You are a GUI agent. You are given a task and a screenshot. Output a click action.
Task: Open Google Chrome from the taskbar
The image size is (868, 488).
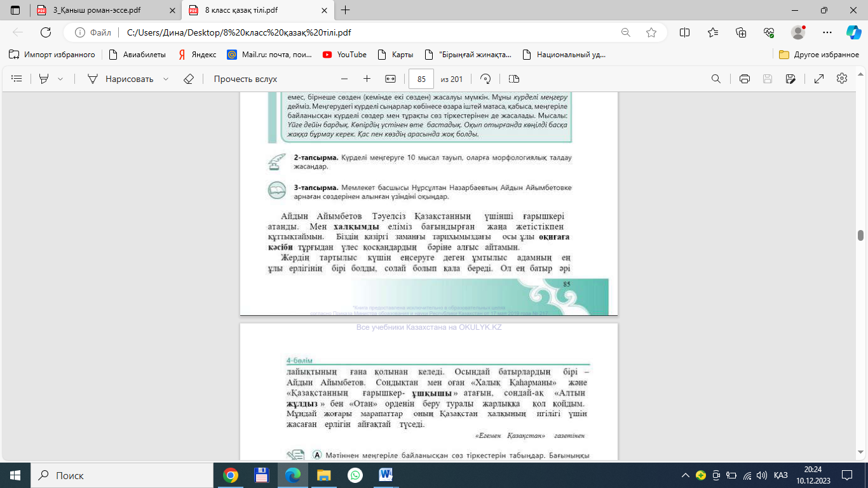point(231,475)
